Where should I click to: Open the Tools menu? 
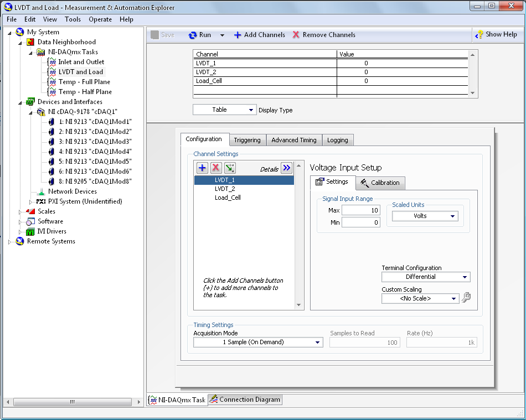73,19
